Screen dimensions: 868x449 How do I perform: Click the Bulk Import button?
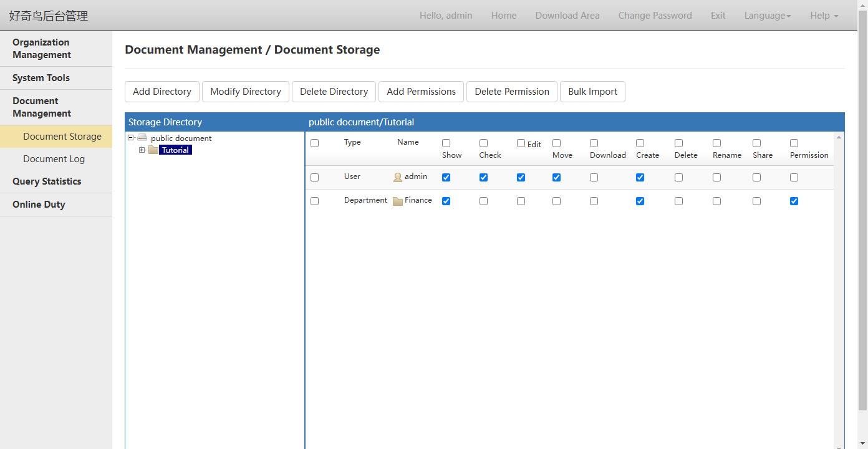pyautogui.click(x=592, y=92)
